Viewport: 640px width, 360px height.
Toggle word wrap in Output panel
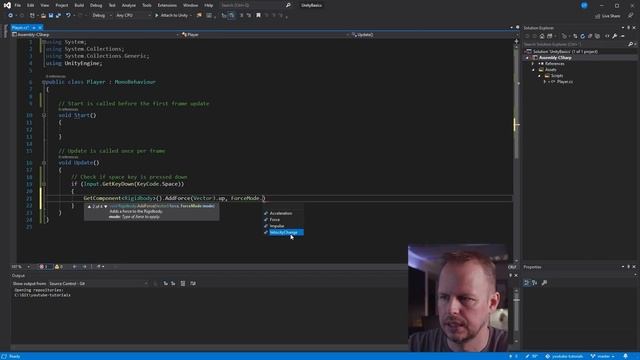(x=193, y=283)
